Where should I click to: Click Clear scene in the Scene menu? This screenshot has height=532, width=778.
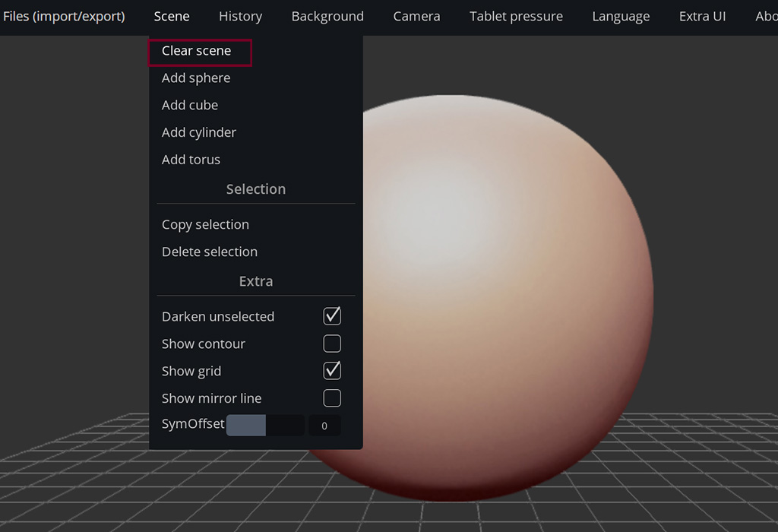pos(197,51)
